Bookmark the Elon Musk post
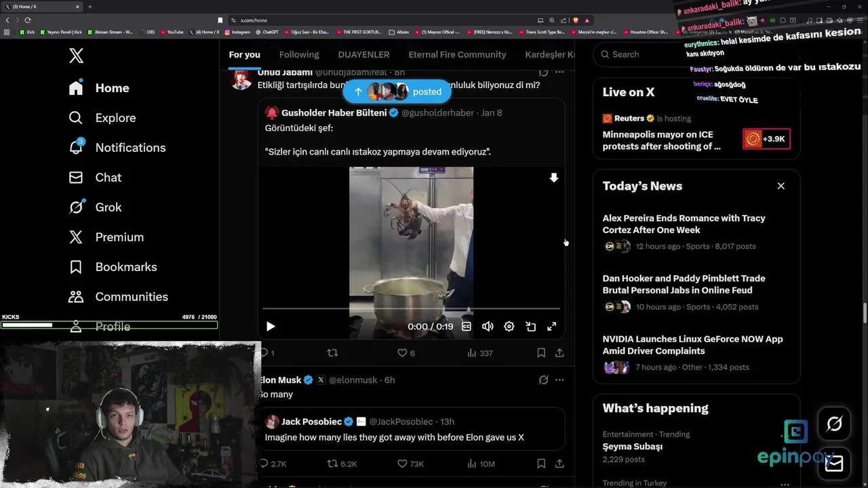 [x=541, y=464]
